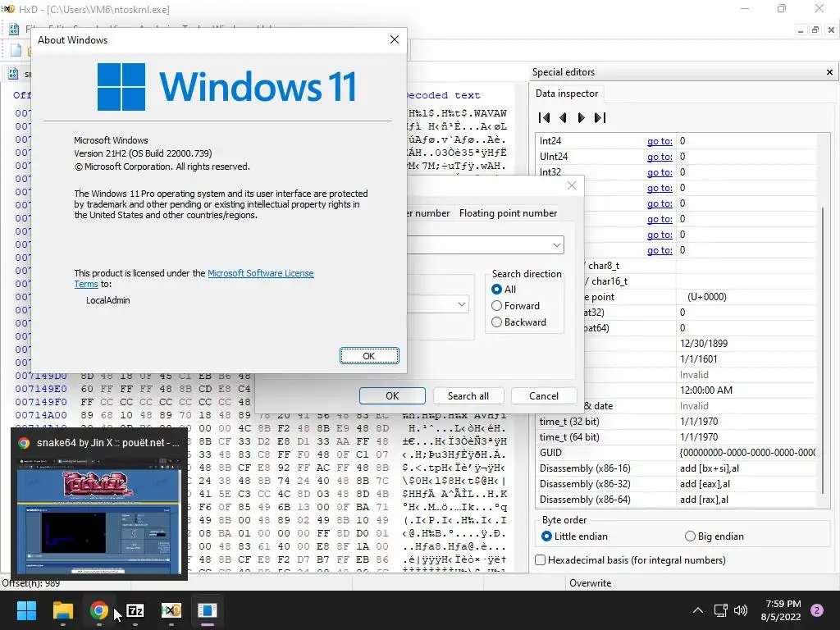
Task: Select the GUID value cell
Action: (x=747, y=453)
